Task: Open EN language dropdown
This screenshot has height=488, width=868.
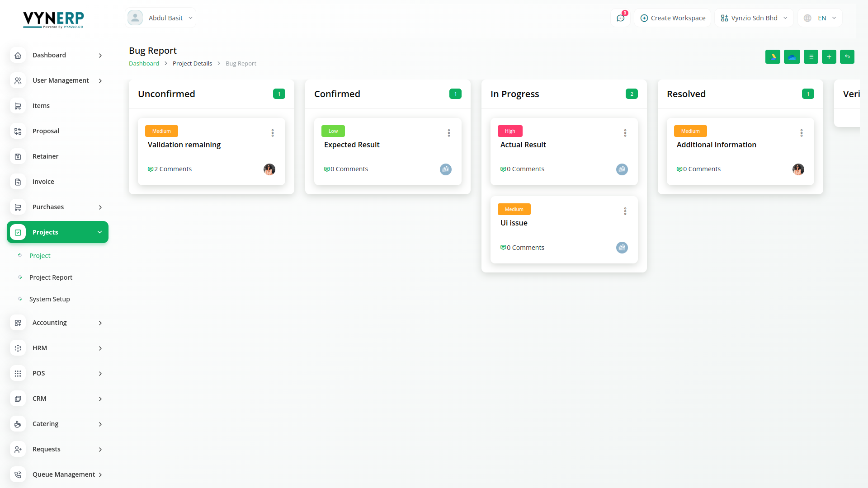Action: coord(820,18)
